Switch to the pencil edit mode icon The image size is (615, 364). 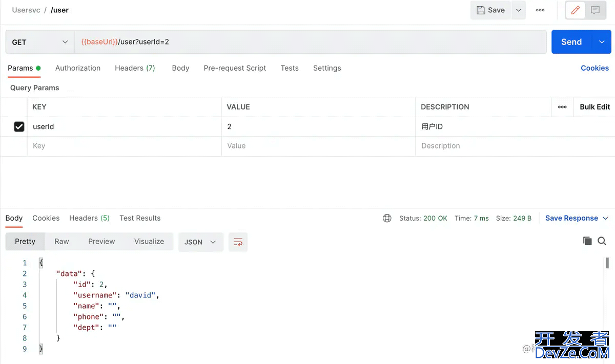pyautogui.click(x=575, y=10)
